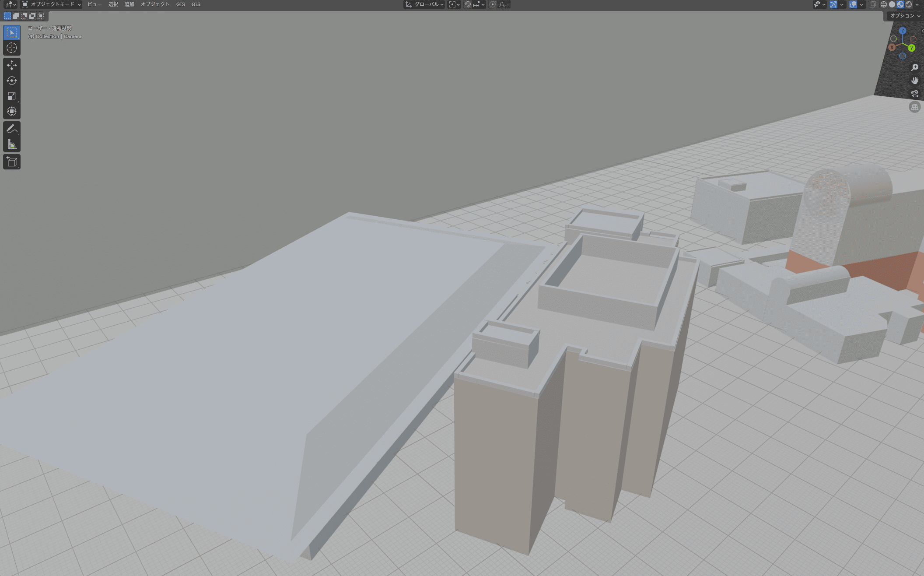Toggle camera view with camera icon
The image size is (924, 576).
point(914,94)
